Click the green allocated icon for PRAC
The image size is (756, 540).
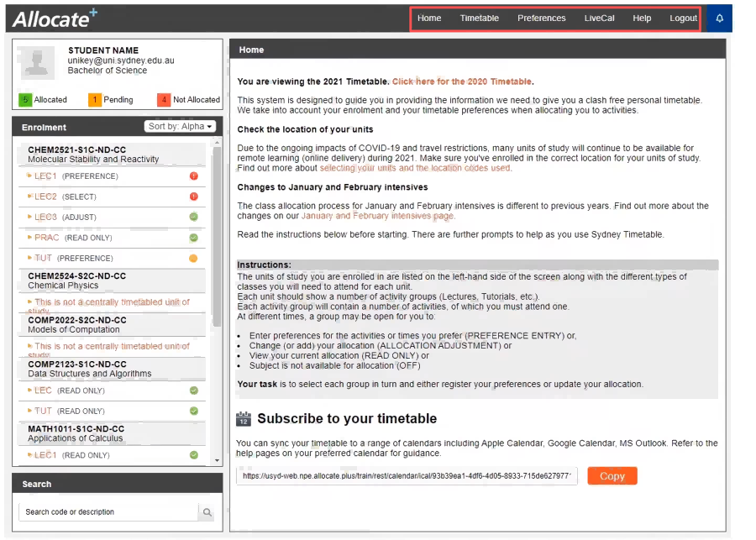coord(193,237)
